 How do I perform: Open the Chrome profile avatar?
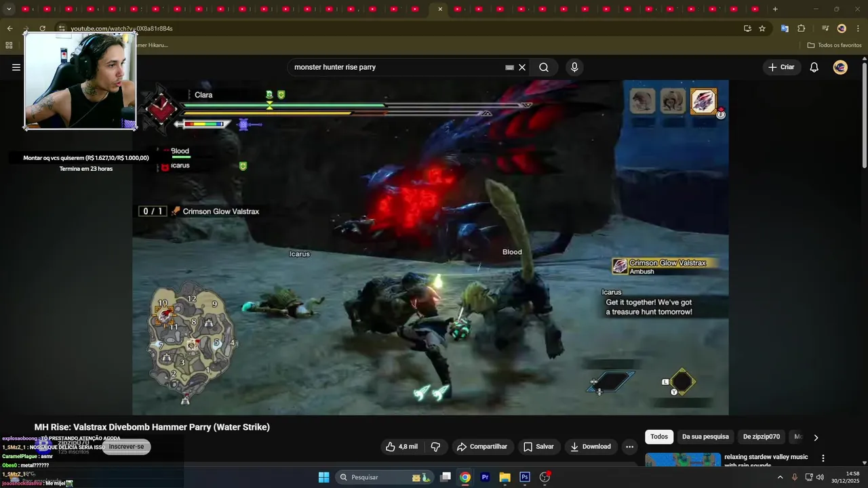pos(842,28)
